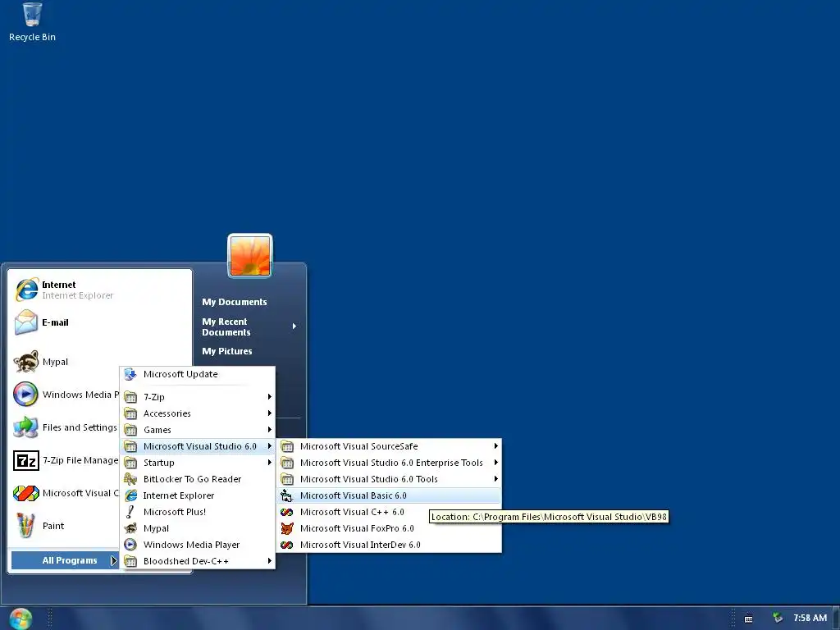Image resolution: width=840 pixels, height=630 pixels.
Task: Open My Documents link
Action: click(234, 302)
